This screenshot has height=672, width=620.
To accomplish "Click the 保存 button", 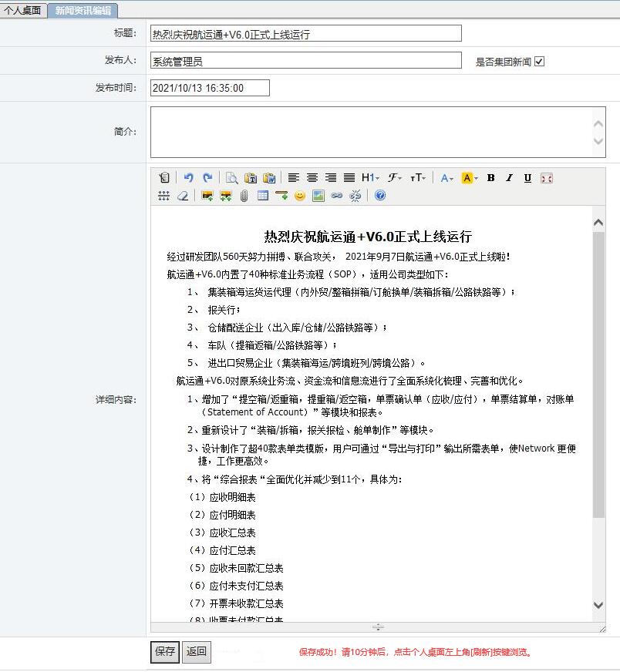I will point(165,651).
